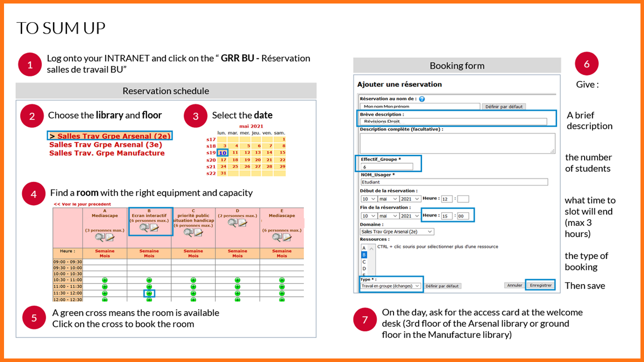
Task: Click Ressources list scroll up arrow
Action: [371, 249]
